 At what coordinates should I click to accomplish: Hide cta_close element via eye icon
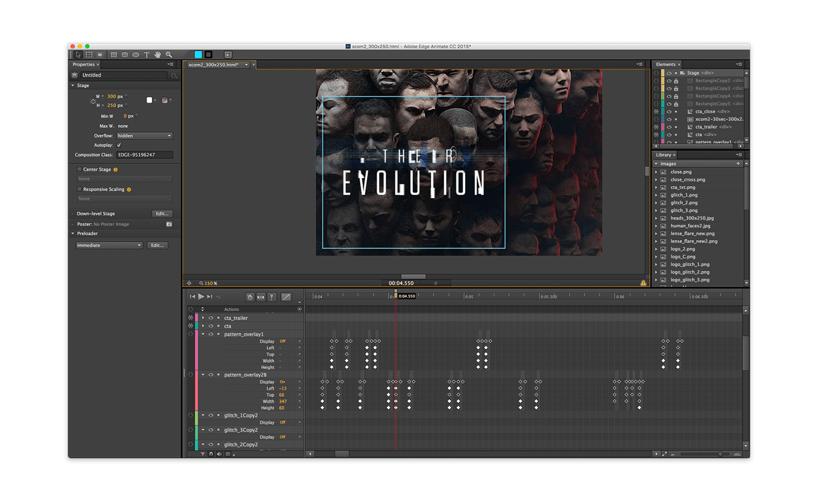[669, 112]
